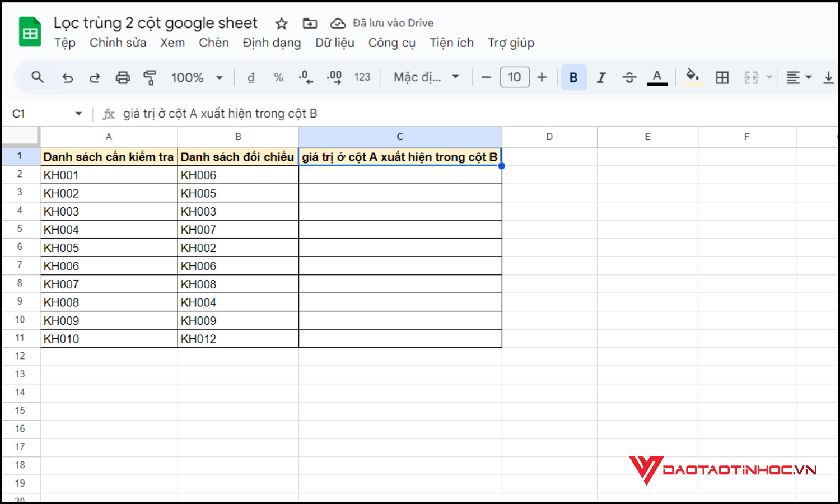This screenshot has height=504, width=840.
Task: Open the horizontal alignment dropdown
Action: tap(798, 77)
